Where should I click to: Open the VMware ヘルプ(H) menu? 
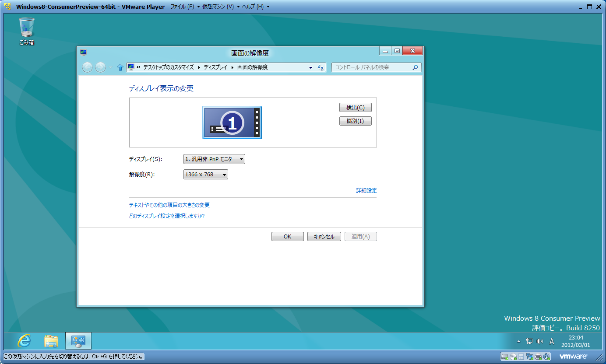pos(253,7)
